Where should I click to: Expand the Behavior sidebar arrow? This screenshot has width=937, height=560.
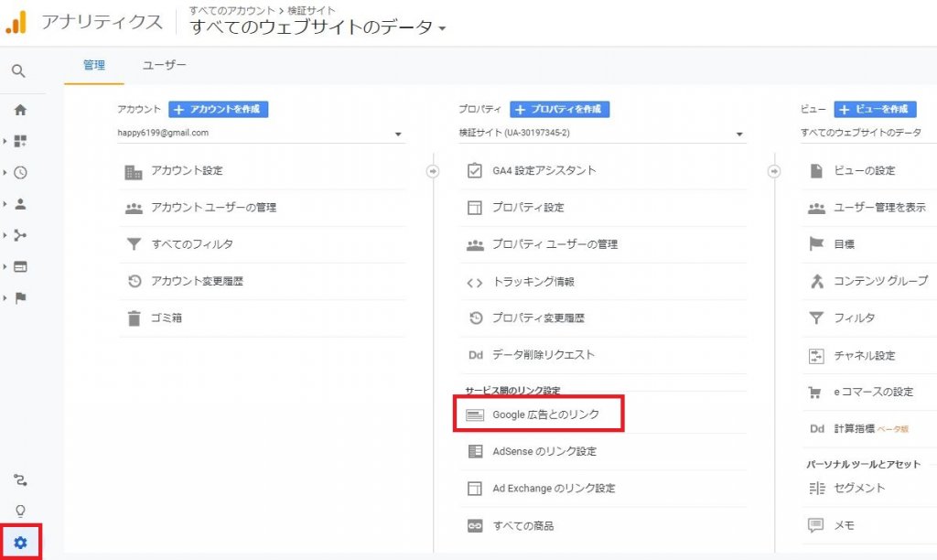point(5,266)
